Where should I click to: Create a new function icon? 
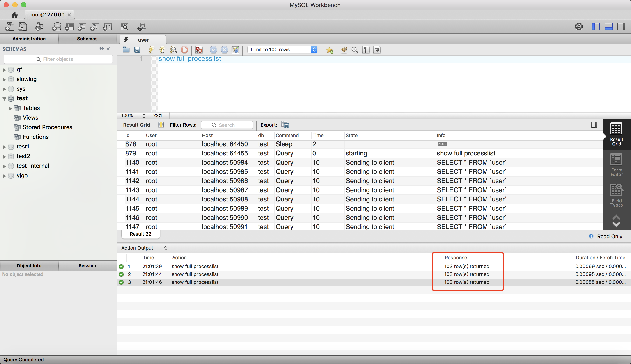coord(108,27)
